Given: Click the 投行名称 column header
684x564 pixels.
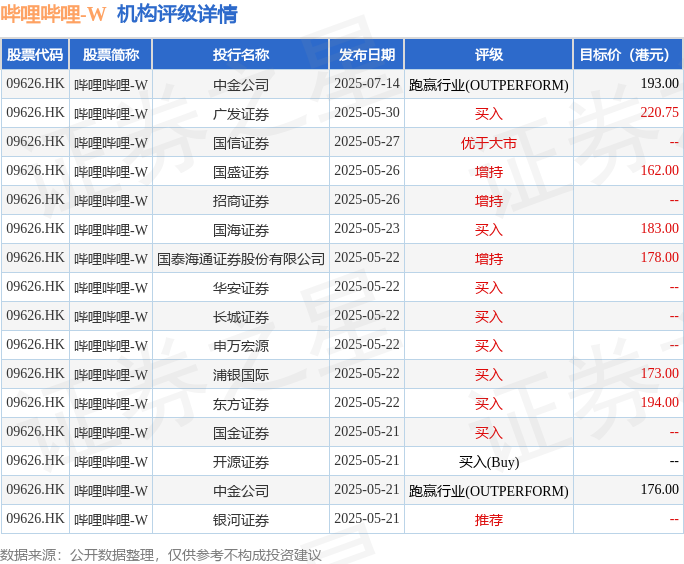Looking at the screenshot, I should (241, 55).
